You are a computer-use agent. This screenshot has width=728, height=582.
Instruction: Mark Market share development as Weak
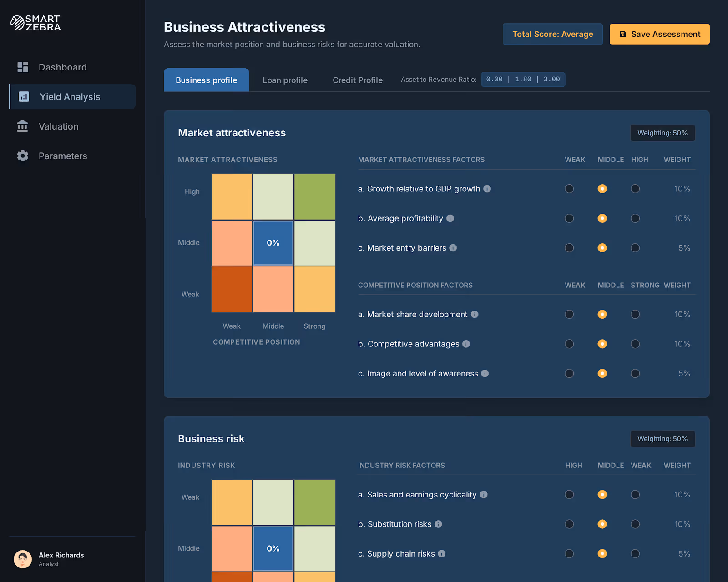[569, 314]
